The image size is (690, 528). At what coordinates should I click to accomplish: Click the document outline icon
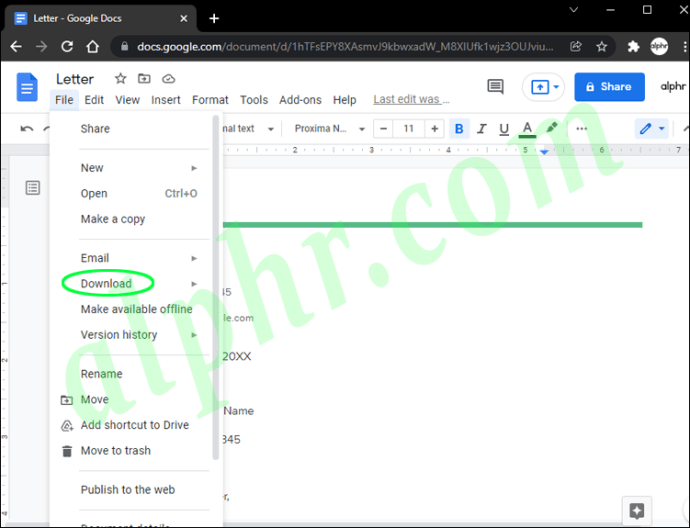pos(33,188)
